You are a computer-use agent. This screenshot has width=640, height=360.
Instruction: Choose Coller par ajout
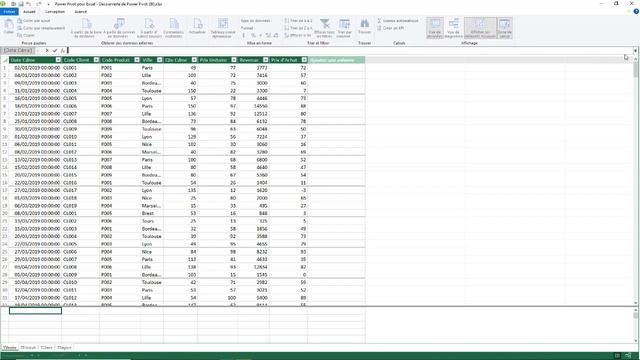(x=34, y=21)
